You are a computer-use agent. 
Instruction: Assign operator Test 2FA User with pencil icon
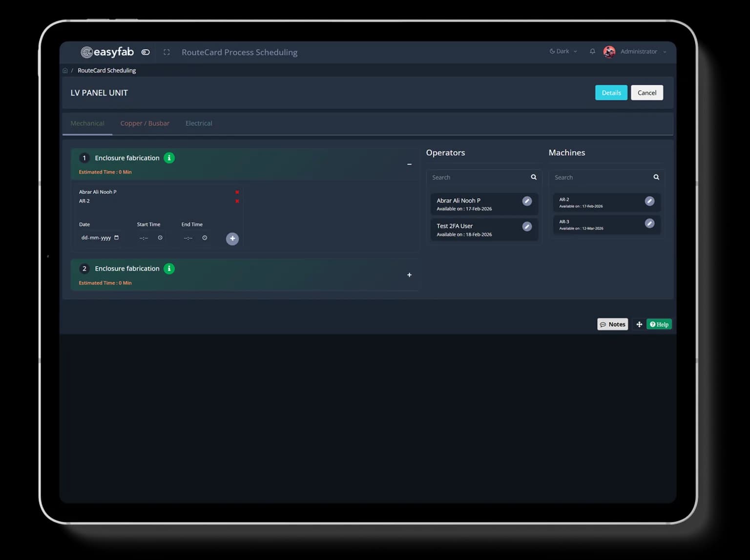click(x=527, y=227)
